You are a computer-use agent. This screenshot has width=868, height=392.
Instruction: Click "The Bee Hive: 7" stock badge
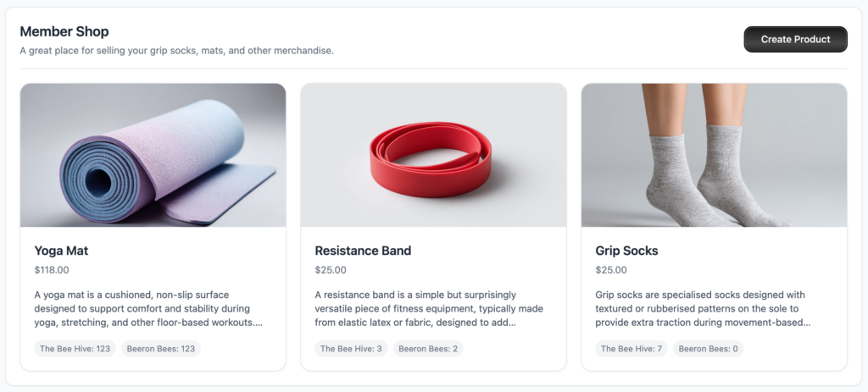[632, 349]
